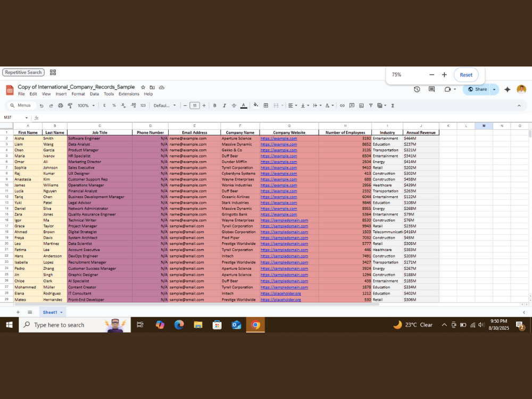Format as currency with pound icon
532x399 pixels.
pos(104,105)
